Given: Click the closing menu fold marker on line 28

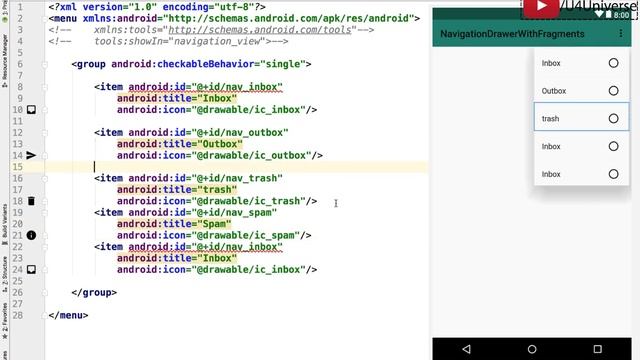Looking at the screenshot, I should pos(44,316).
